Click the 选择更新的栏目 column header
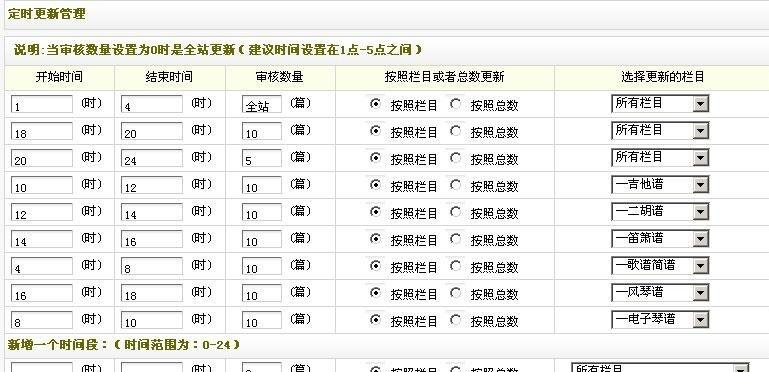Image resolution: width=769 pixels, height=386 pixels. [663, 77]
